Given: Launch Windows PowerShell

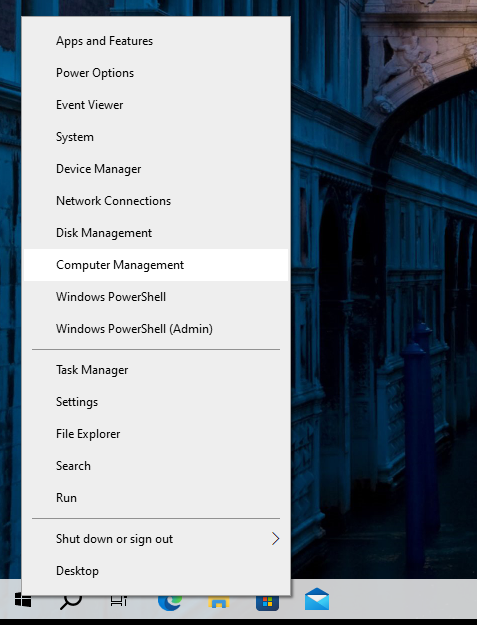Looking at the screenshot, I should pos(156,297).
